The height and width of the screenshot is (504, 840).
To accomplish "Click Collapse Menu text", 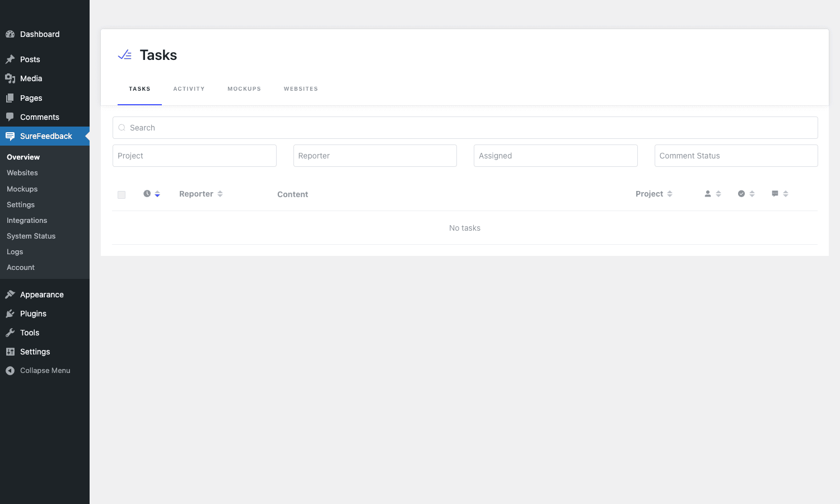I will click(45, 371).
